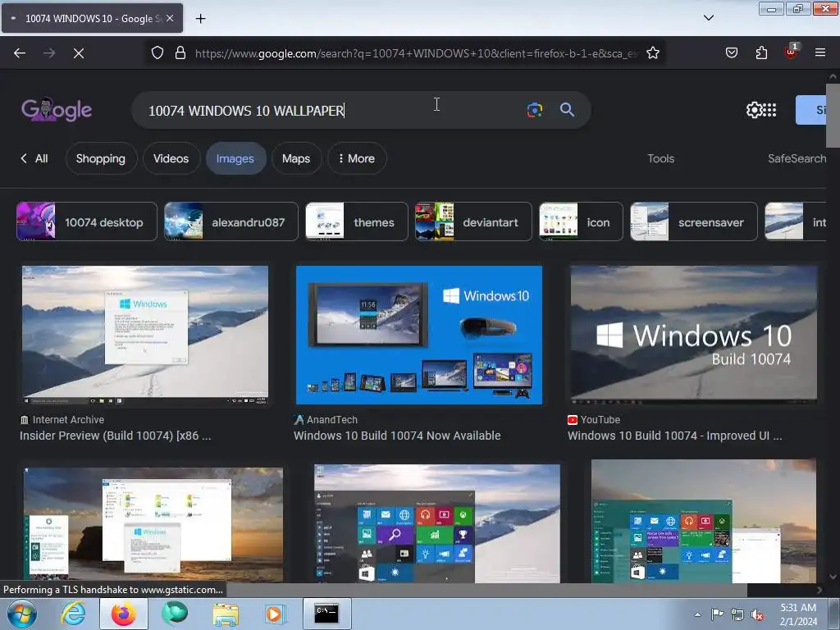
Task: Click the Firefox address bar URL
Action: pos(417,53)
